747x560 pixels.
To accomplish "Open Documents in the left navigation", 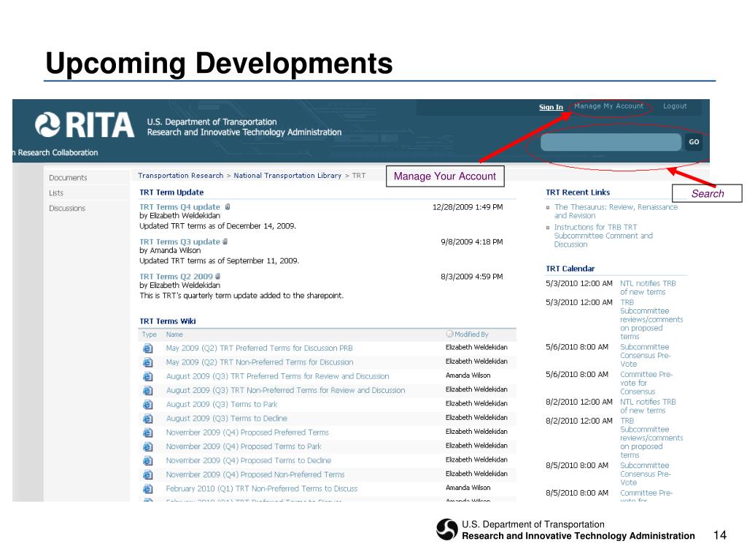I will [68, 178].
